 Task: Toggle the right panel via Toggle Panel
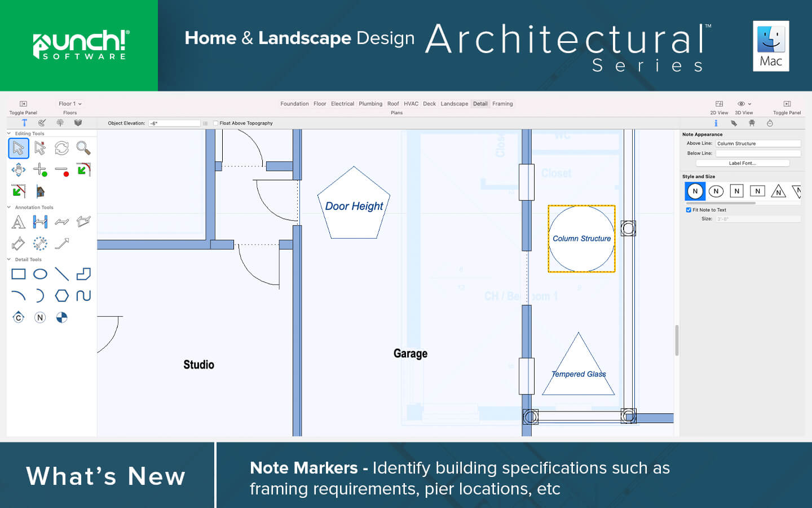pos(787,107)
